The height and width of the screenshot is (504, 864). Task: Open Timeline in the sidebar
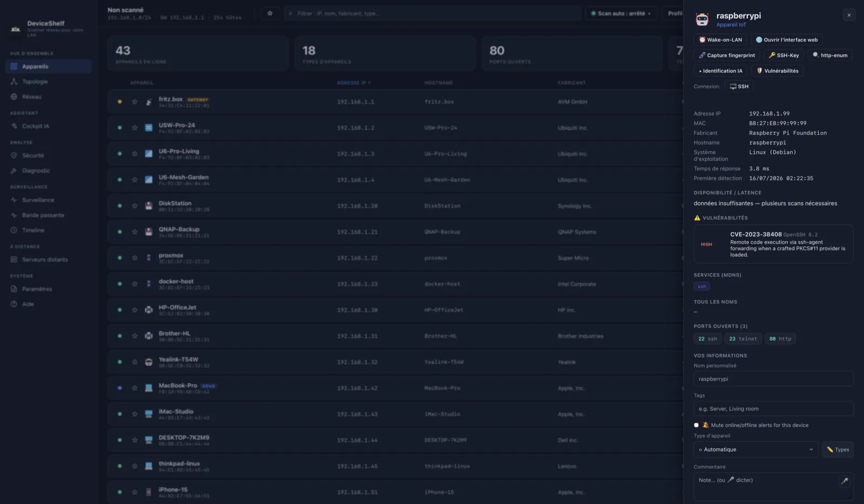[x=49, y=230]
